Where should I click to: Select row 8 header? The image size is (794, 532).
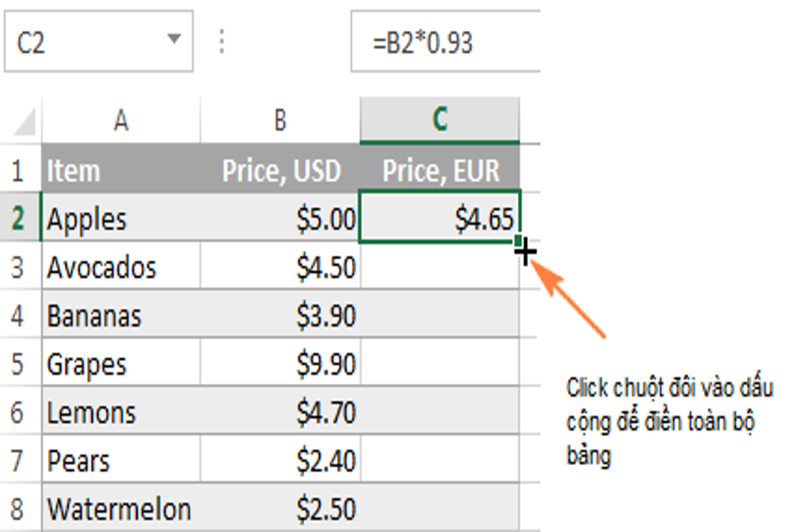click(x=19, y=509)
